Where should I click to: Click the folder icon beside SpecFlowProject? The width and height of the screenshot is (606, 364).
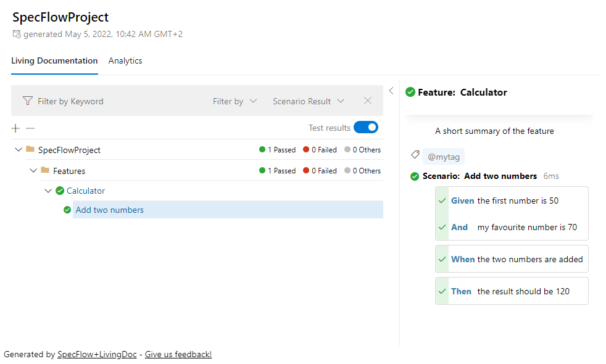click(31, 149)
